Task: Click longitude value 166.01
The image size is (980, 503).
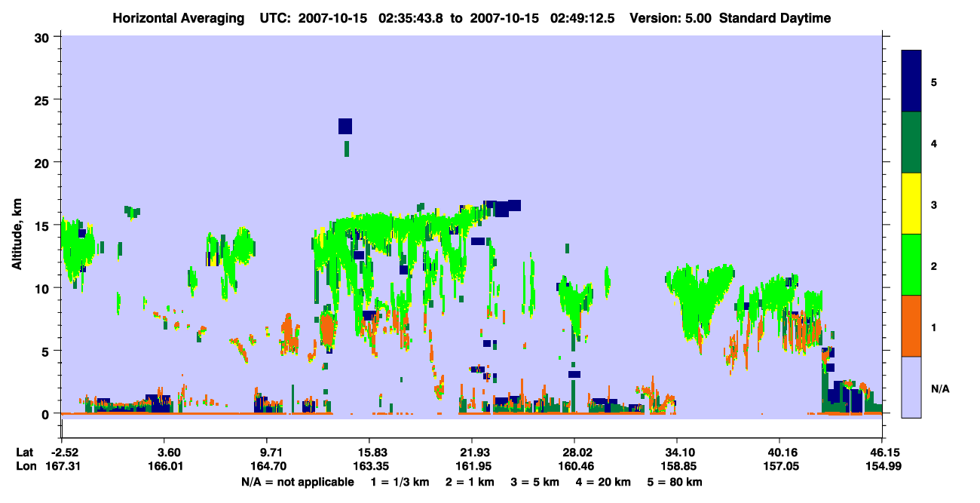Action: 165,466
